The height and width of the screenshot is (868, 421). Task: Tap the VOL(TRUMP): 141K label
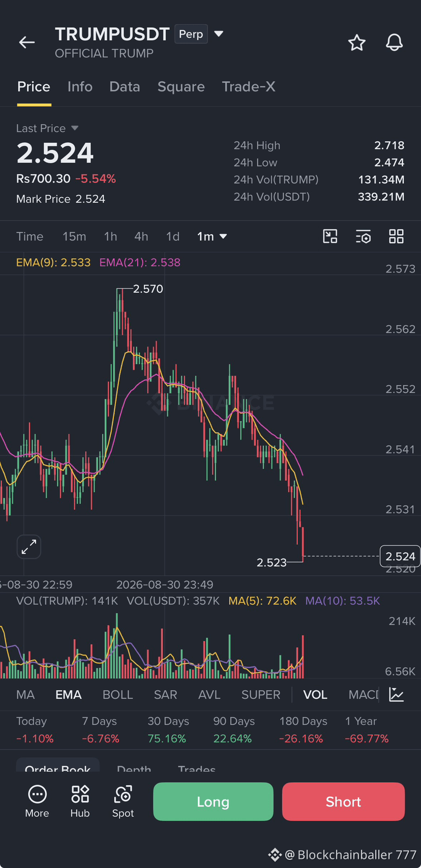(67, 601)
